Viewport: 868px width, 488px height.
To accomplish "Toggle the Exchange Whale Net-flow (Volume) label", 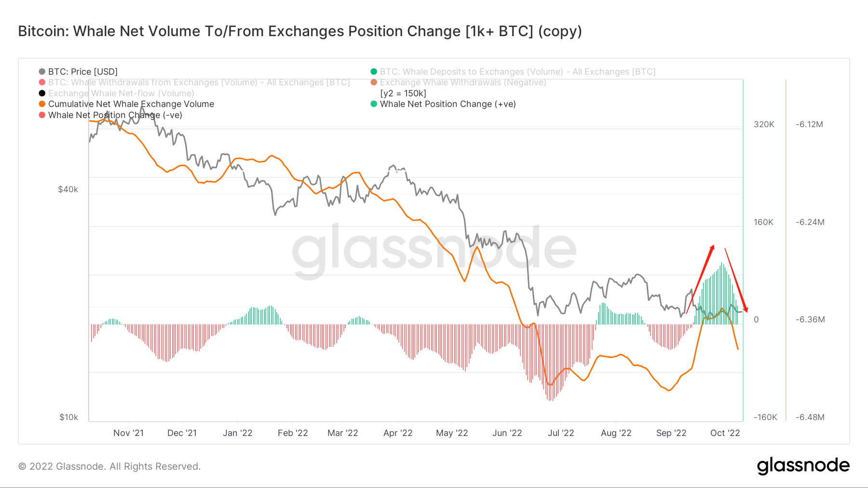I will pos(121,93).
